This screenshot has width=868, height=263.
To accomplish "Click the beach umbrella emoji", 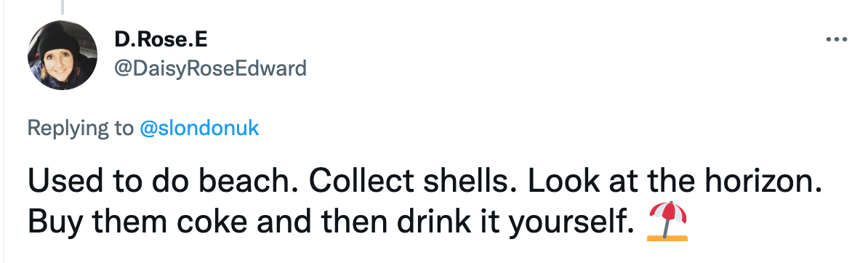I will click(667, 222).
